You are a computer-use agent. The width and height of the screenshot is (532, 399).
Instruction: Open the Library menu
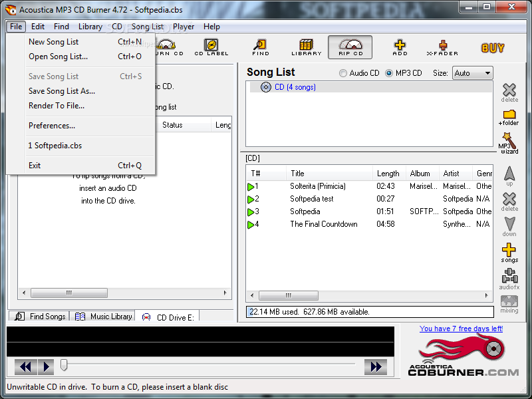[90, 27]
